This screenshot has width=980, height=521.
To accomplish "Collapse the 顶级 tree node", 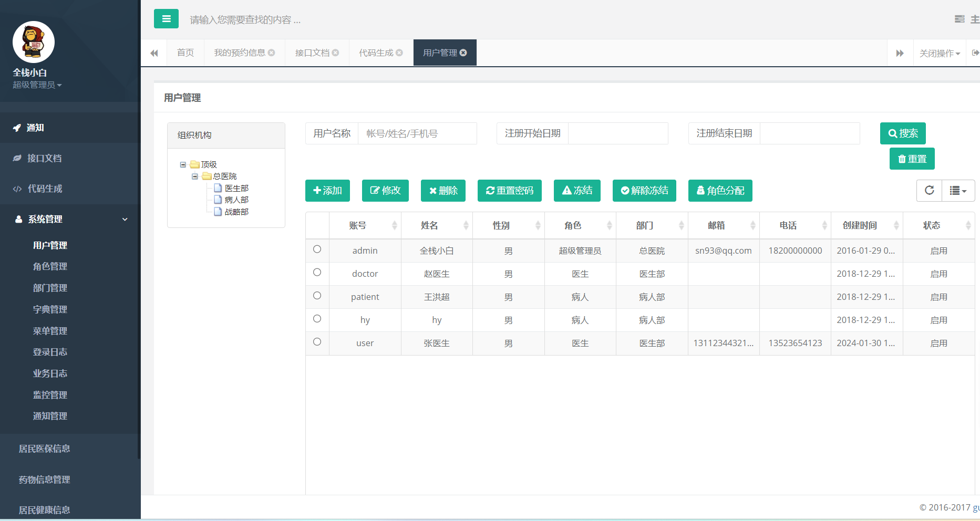I will click(183, 164).
